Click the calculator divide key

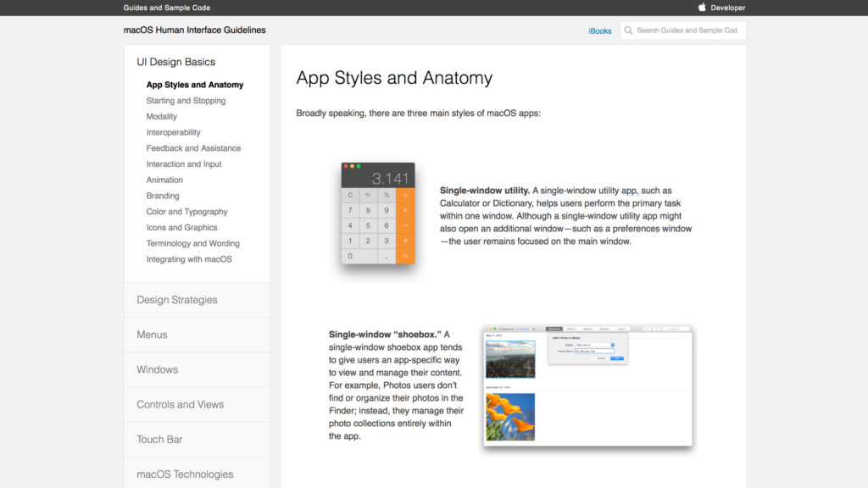tap(405, 196)
